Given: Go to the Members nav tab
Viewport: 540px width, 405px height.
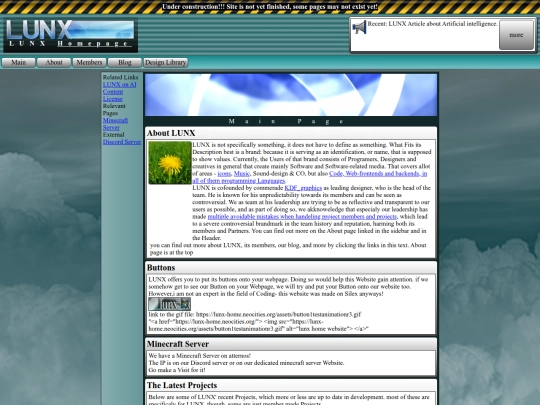Looking at the screenshot, I should (89, 62).
